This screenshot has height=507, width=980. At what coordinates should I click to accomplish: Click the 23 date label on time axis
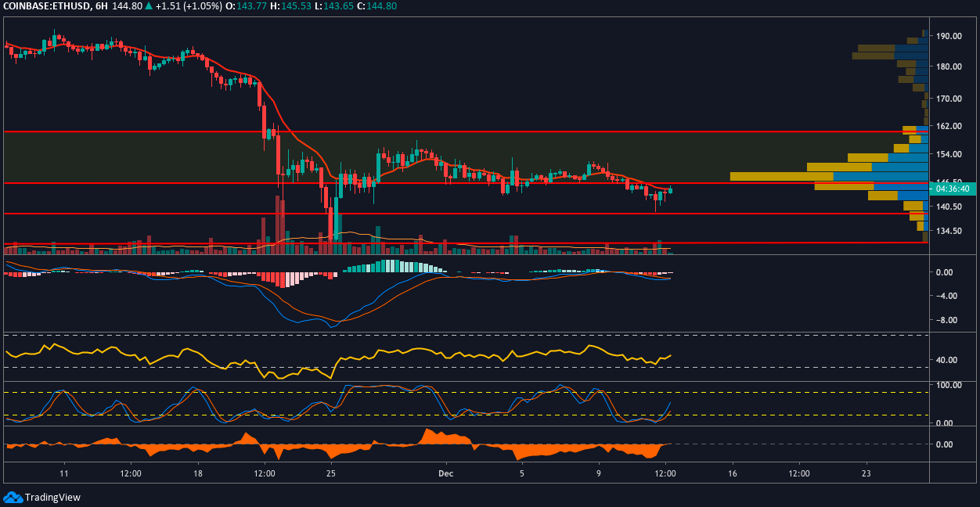[866, 473]
